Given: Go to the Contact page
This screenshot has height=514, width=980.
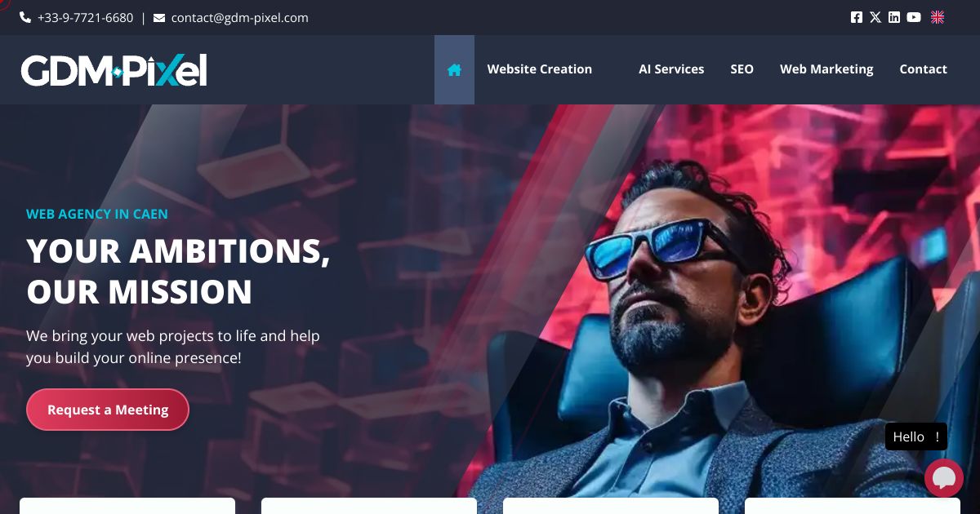Looking at the screenshot, I should tap(923, 69).
